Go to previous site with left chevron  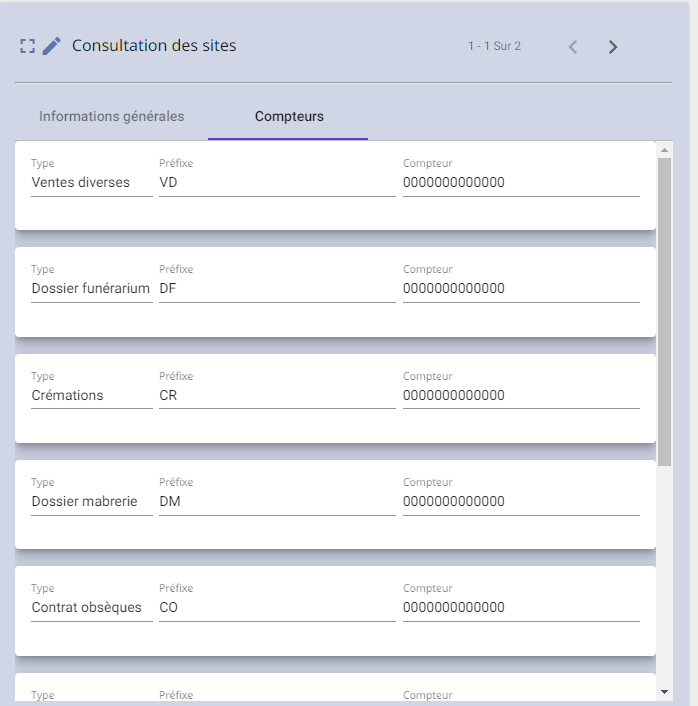click(573, 47)
